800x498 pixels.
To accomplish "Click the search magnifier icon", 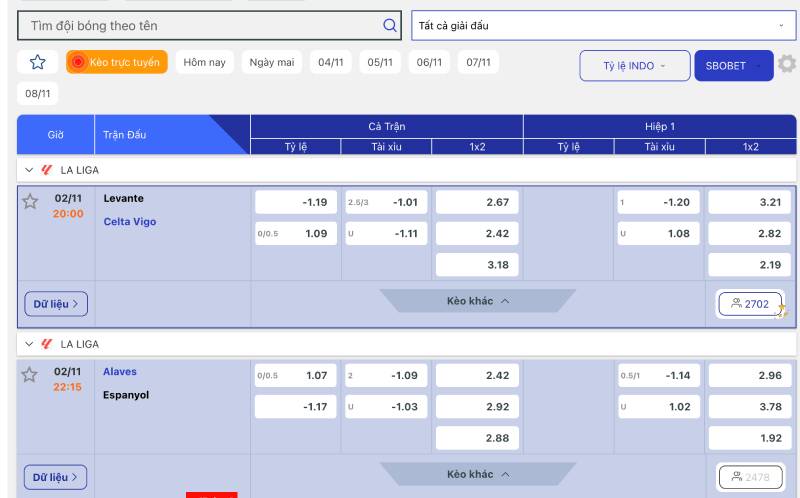I will point(389,25).
